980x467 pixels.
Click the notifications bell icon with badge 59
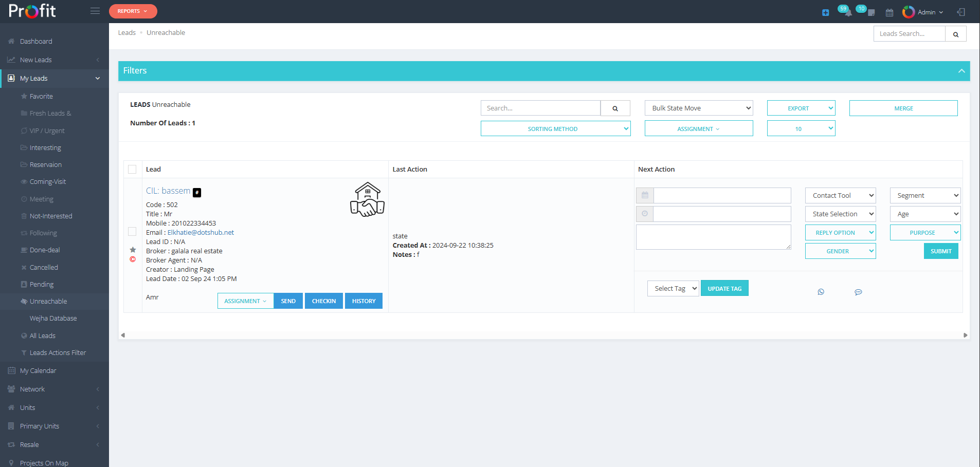pos(847,12)
